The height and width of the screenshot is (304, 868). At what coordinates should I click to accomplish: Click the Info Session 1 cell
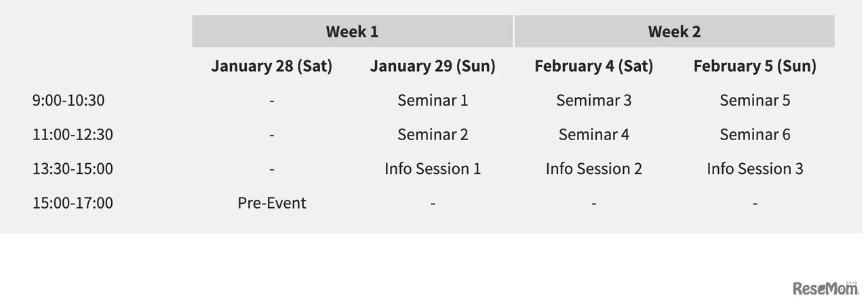pos(433,169)
